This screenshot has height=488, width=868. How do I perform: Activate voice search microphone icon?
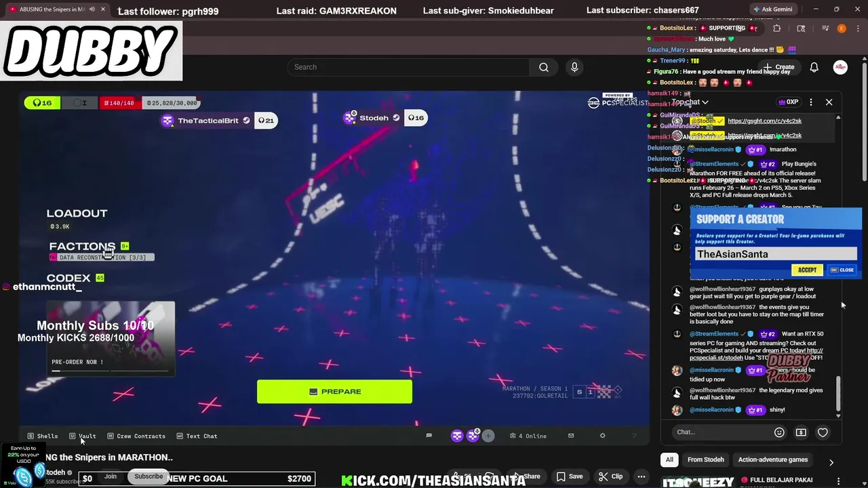(x=574, y=67)
